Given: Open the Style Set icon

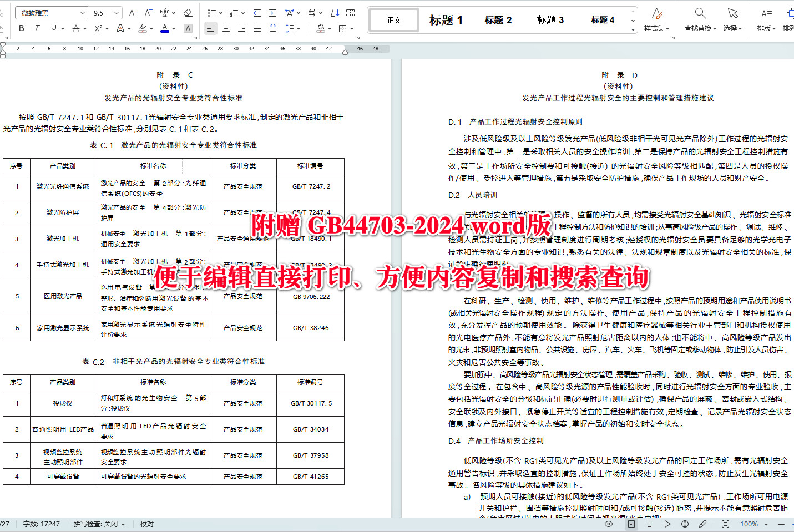Looking at the screenshot, I should 657,13.
